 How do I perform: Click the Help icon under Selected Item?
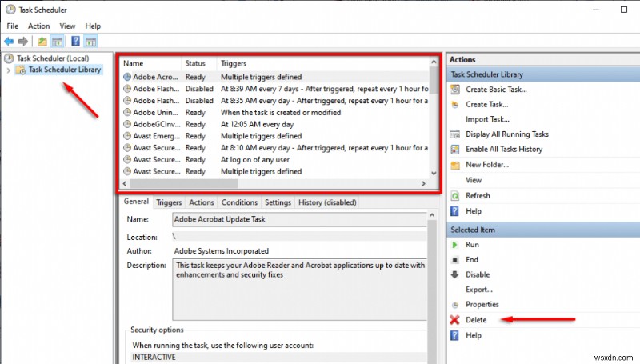coord(454,335)
